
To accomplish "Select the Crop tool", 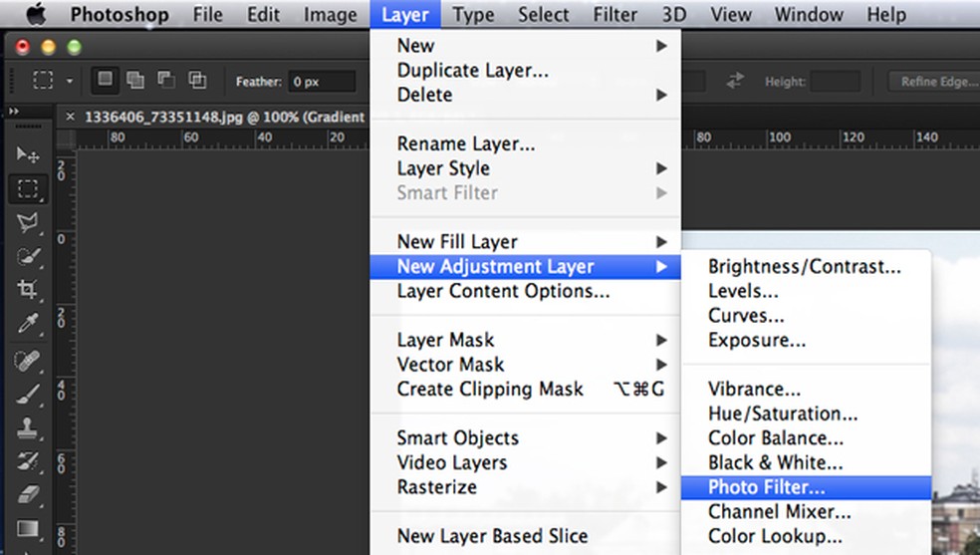I will [x=28, y=289].
